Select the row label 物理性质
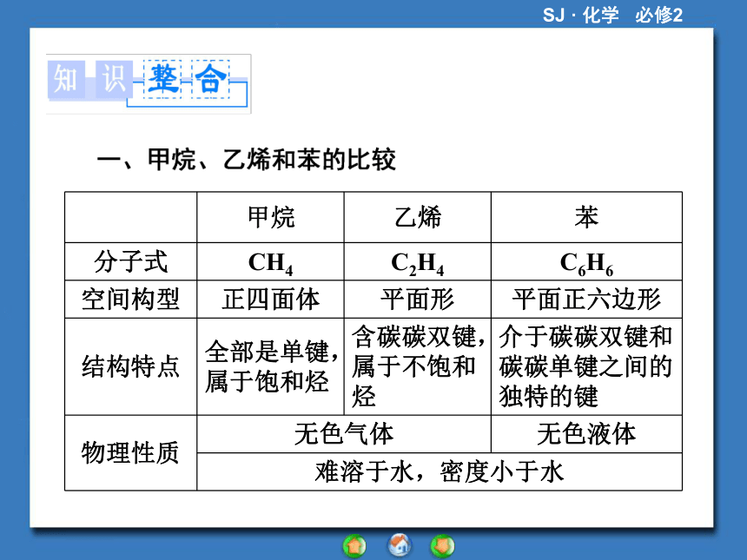Screen dimensions: 747x560 130,453
